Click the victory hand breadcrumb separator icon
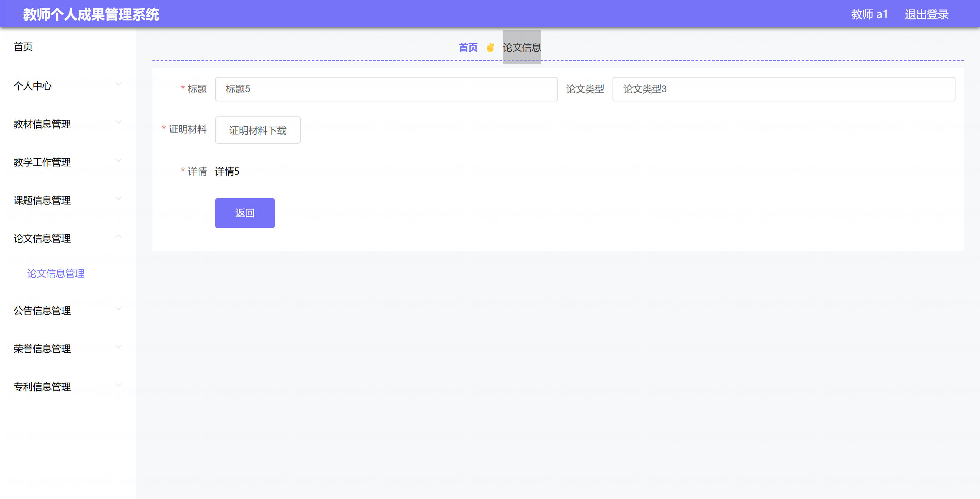This screenshot has height=499, width=980. (490, 48)
